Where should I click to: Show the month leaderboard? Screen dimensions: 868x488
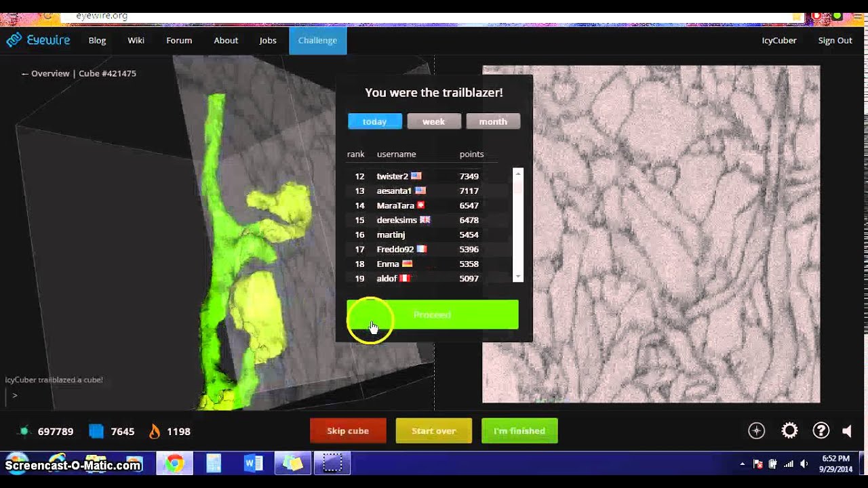click(493, 121)
